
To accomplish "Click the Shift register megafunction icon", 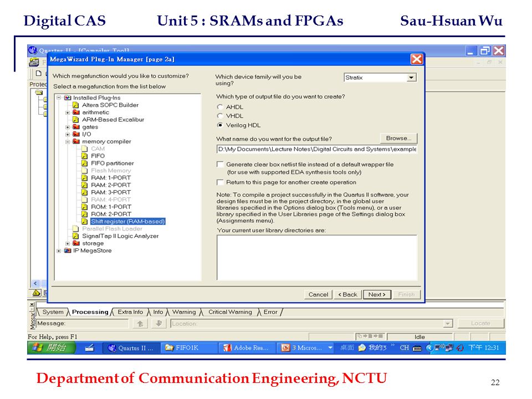I will (84, 222).
